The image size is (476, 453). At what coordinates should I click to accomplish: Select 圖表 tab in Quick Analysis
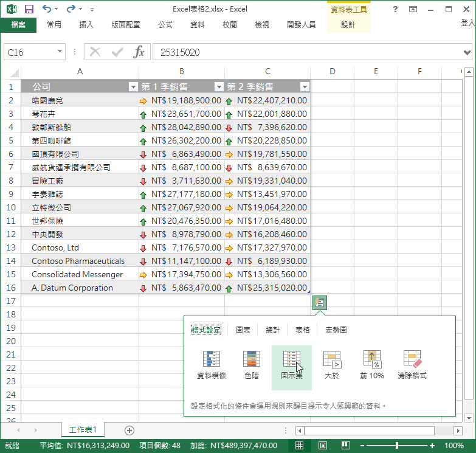pyautogui.click(x=243, y=330)
